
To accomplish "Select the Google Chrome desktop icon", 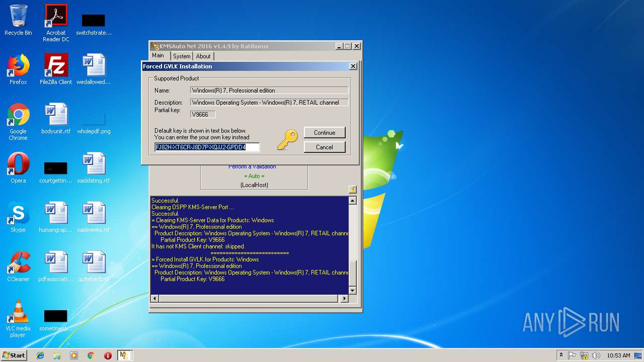I will pos(18,122).
